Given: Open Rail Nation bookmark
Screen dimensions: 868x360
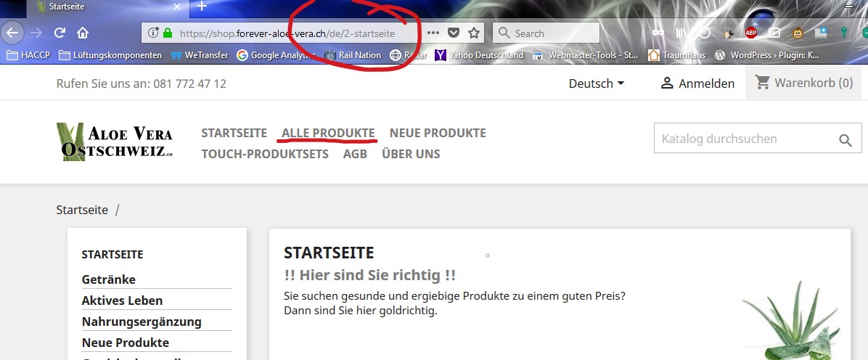Looking at the screenshot, I should (x=353, y=55).
